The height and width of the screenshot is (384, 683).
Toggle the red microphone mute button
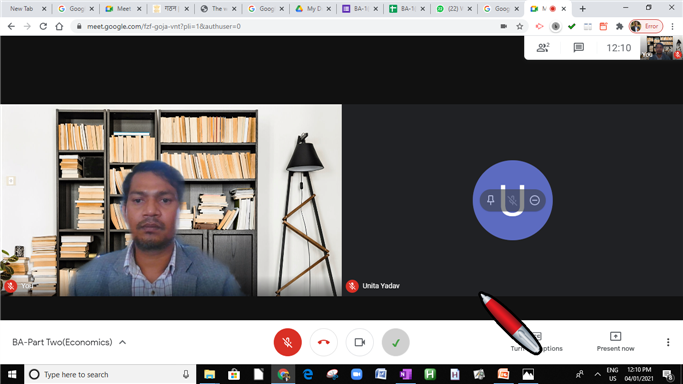[287, 342]
